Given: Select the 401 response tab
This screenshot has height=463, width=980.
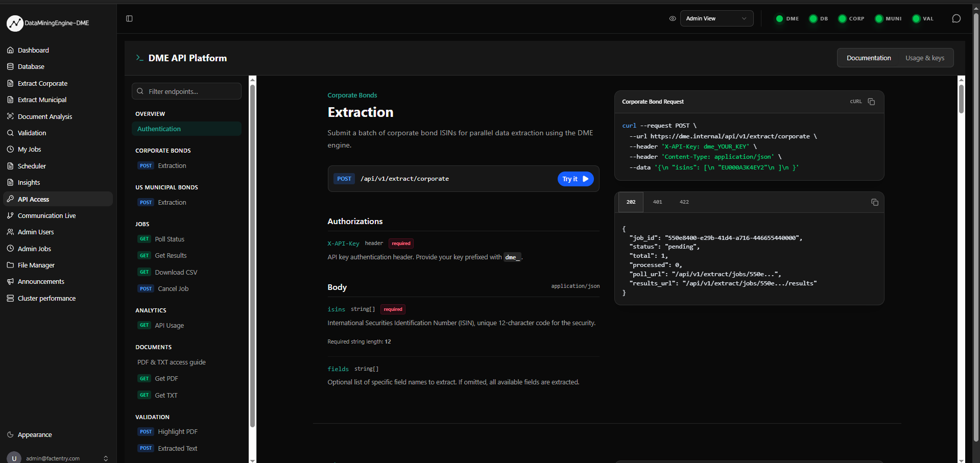Looking at the screenshot, I should click(x=657, y=202).
